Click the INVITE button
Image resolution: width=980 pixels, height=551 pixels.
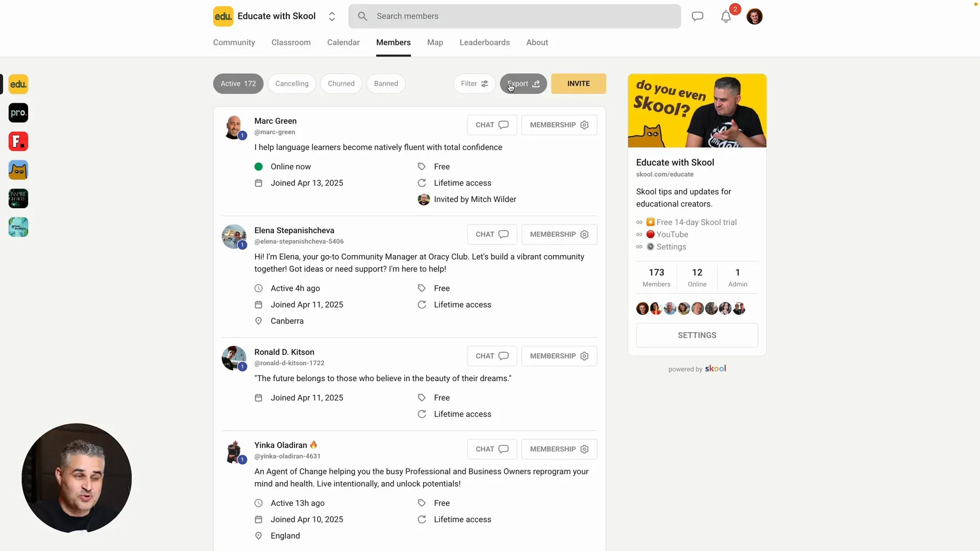point(578,84)
